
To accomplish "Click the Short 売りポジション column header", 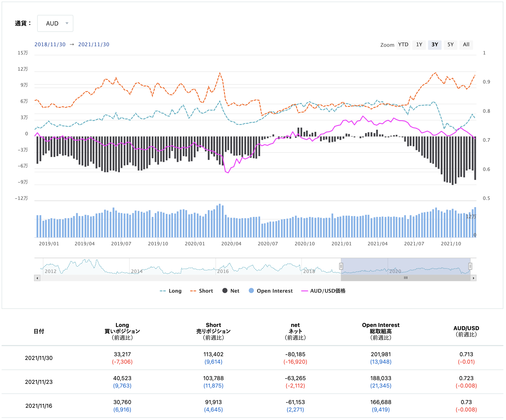I will coord(213,331).
